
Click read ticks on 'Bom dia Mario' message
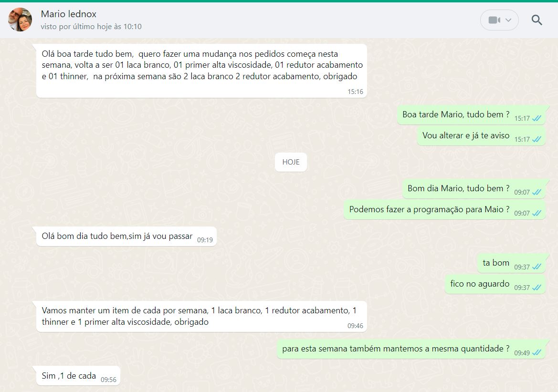coord(537,192)
